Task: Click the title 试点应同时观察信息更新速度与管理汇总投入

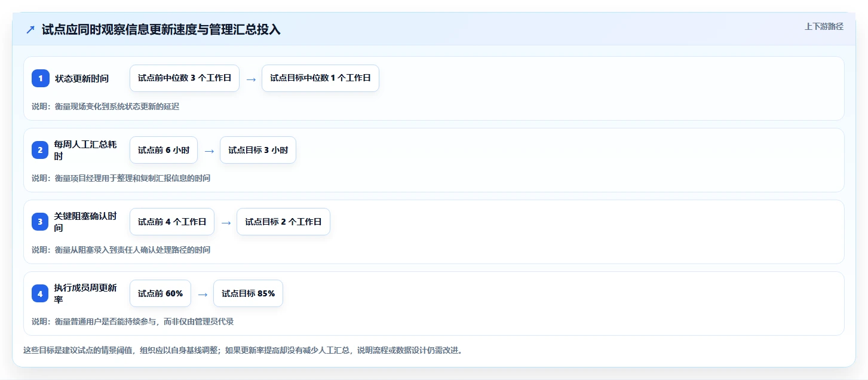Action: (x=161, y=30)
